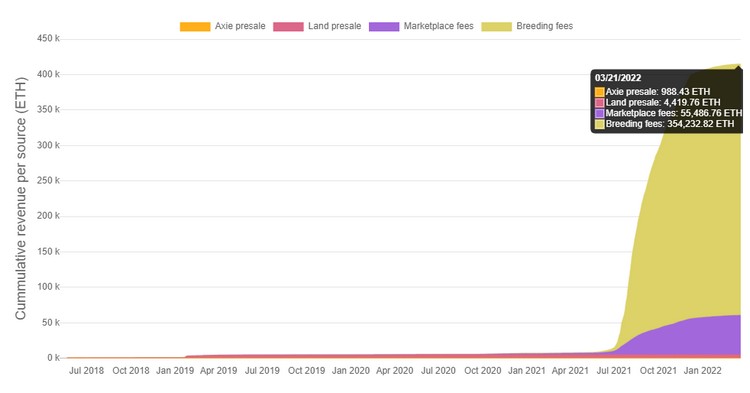Click the Apr 2020 x-axis label
The height and width of the screenshot is (393, 750).
pos(395,371)
